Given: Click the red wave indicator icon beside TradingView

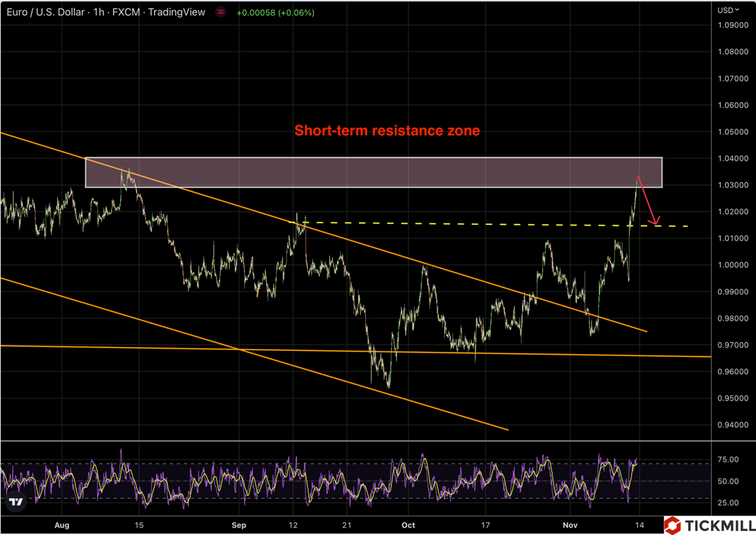Looking at the screenshot, I should tap(220, 12).
